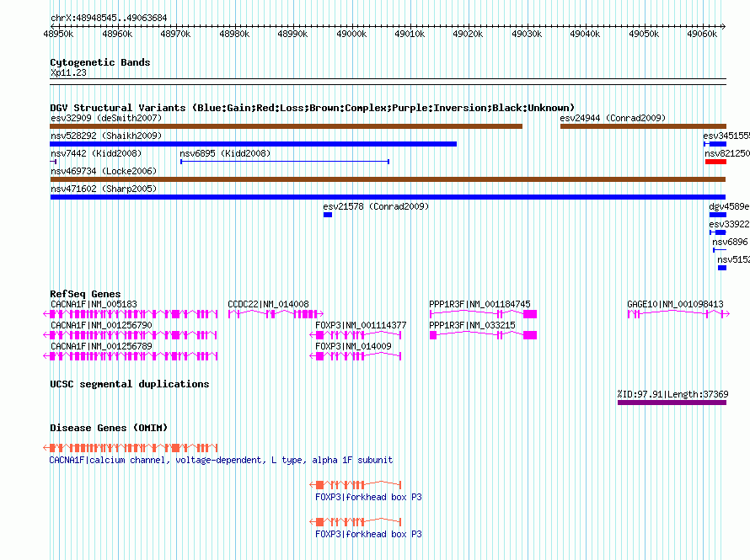Click the esv21578 (Conrad2009) label
The image size is (750, 560).
pos(376,206)
